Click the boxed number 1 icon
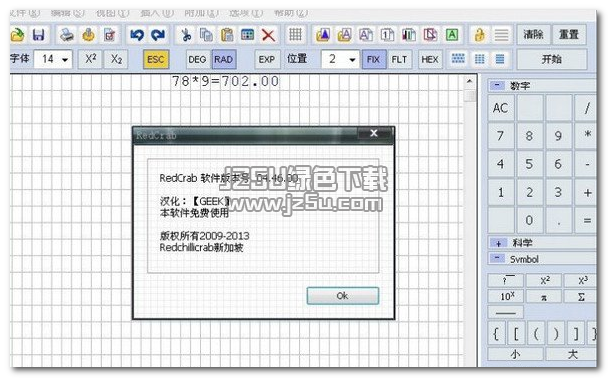 click(387, 35)
